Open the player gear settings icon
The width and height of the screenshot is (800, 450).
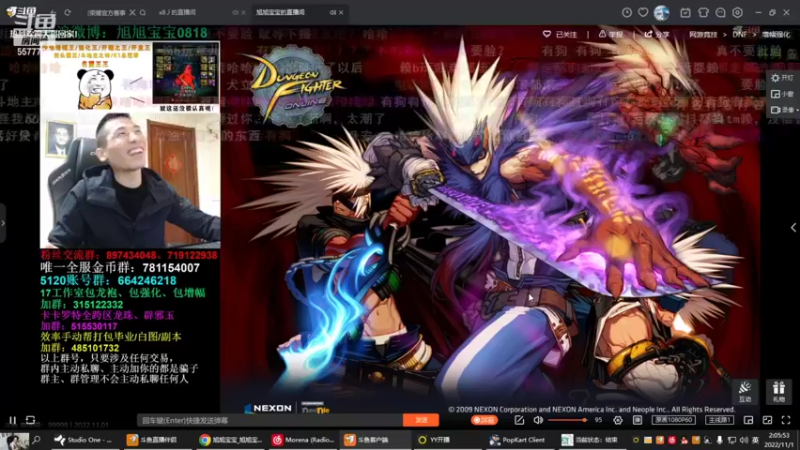[618, 420]
